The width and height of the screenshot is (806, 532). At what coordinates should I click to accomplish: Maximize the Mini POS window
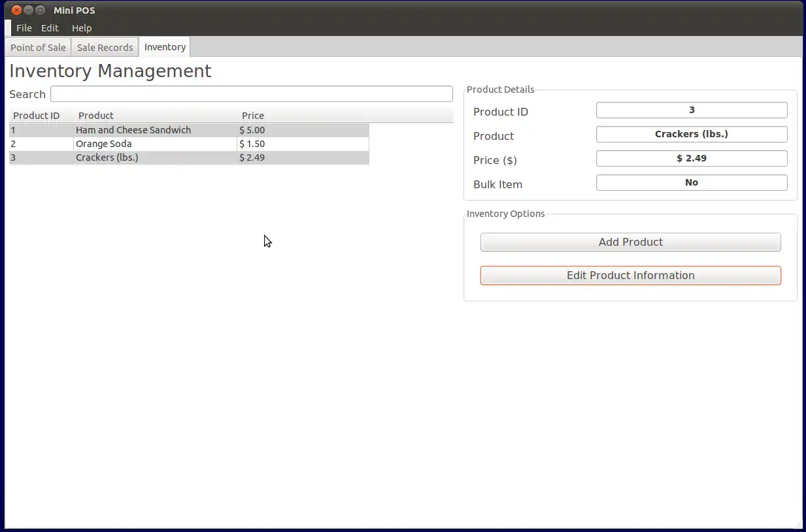coord(41,10)
